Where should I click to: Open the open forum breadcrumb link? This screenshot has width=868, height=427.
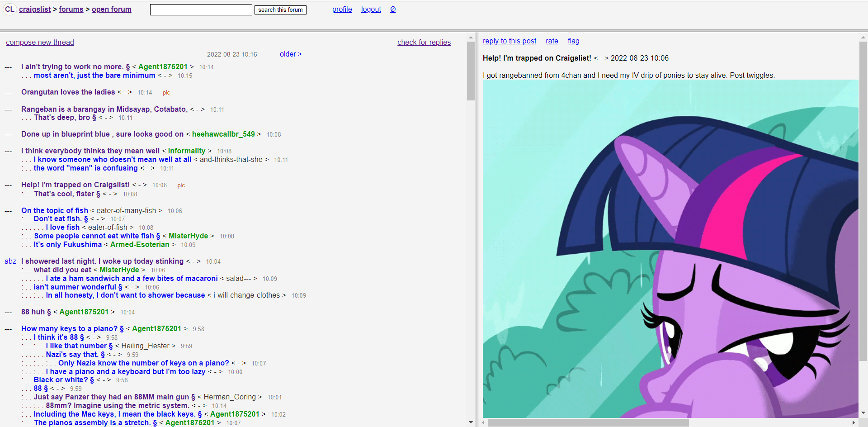(112, 9)
